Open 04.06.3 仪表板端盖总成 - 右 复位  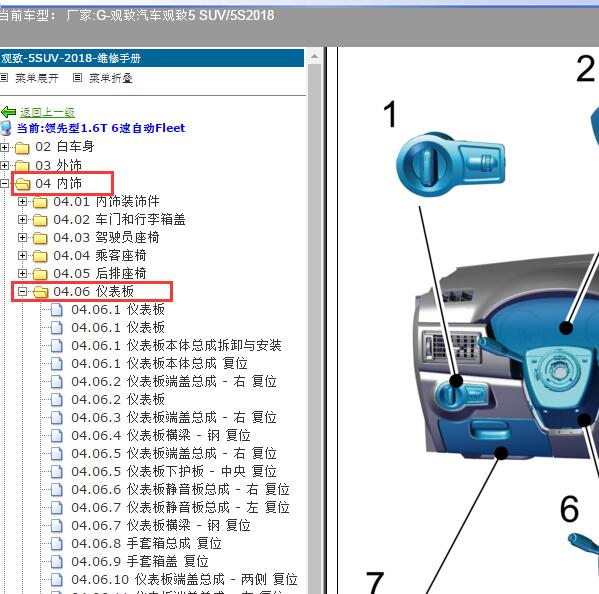(174, 417)
